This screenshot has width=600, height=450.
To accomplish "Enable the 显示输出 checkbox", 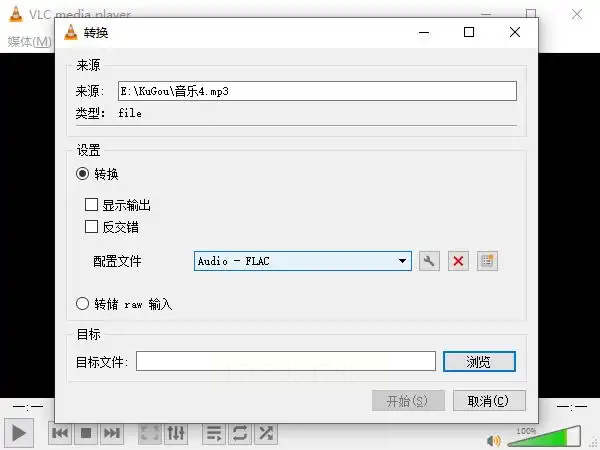I will tap(91, 205).
